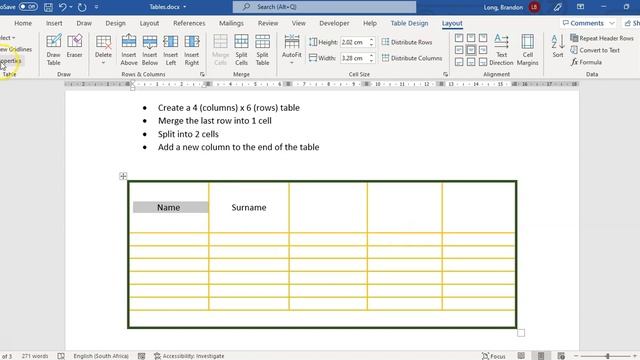Set alignment to Align Top Center
Screen dimensions: 640x360
(471, 38)
